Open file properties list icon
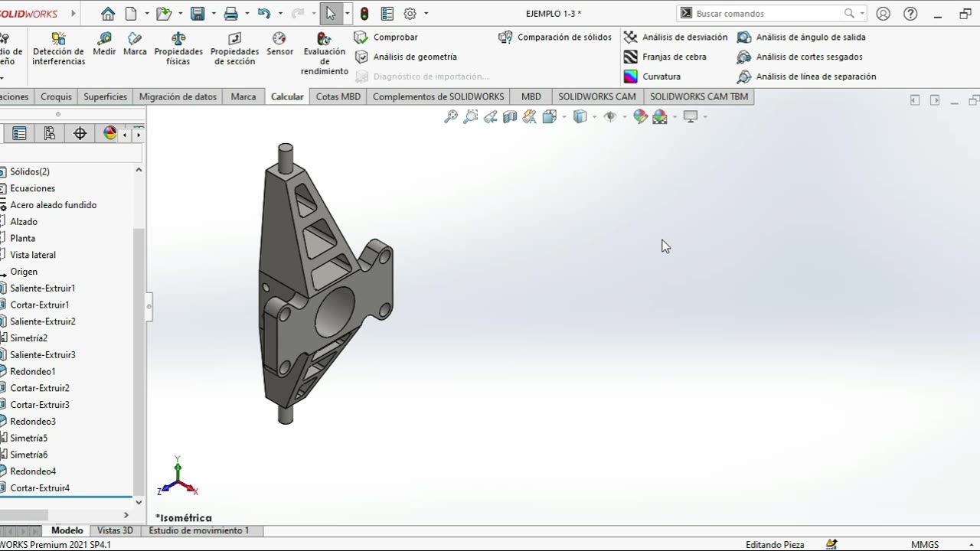 point(387,14)
